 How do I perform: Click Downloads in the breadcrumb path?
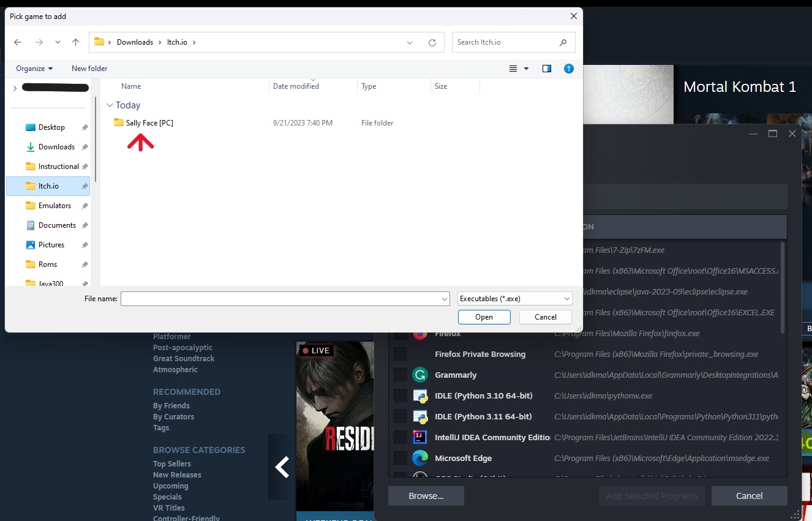135,42
